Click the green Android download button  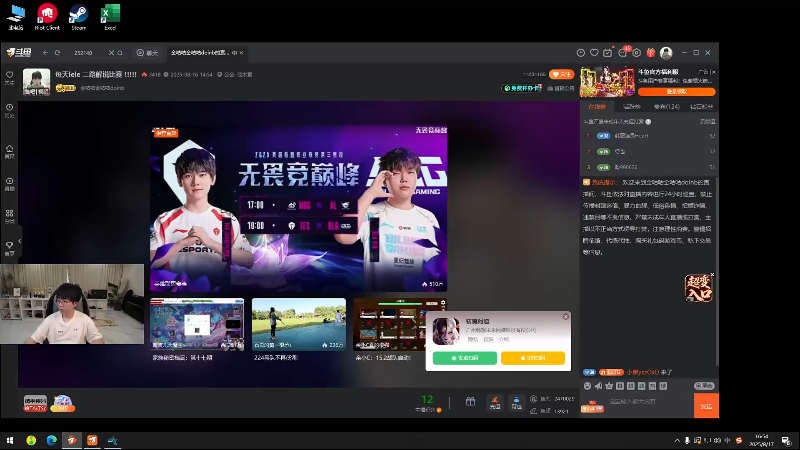[x=465, y=358]
